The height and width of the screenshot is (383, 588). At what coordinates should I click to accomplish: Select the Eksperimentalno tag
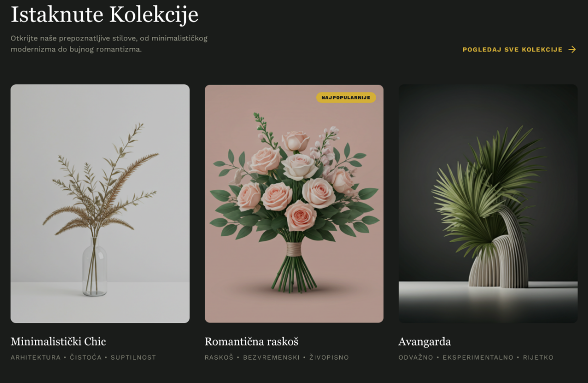[x=478, y=358]
